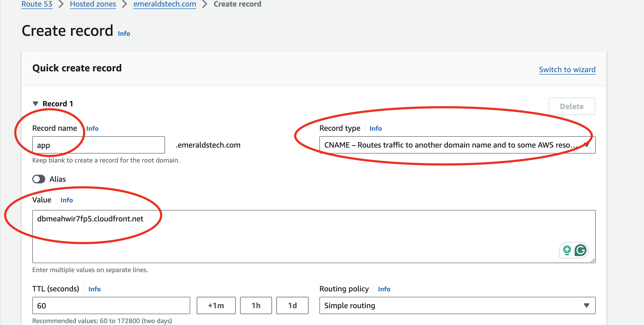Click the Grammarly G icon in Value box
644x325 pixels.
[x=581, y=250]
